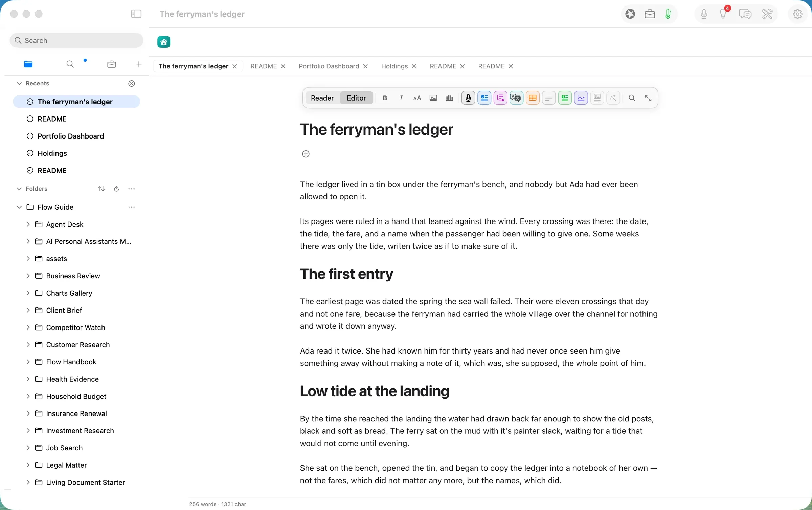The width and height of the screenshot is (812, 510).
Task: Click the star icon in top bar
Action: coord(630,14)
